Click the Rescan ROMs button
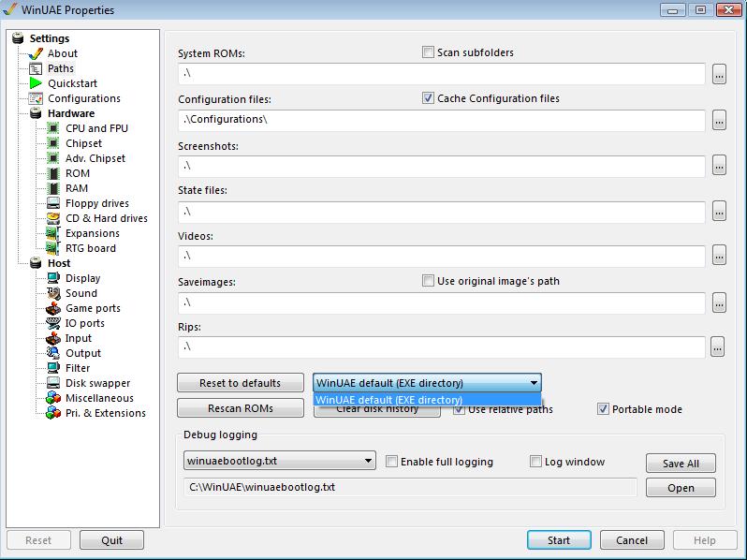 [x=240, y=408]
